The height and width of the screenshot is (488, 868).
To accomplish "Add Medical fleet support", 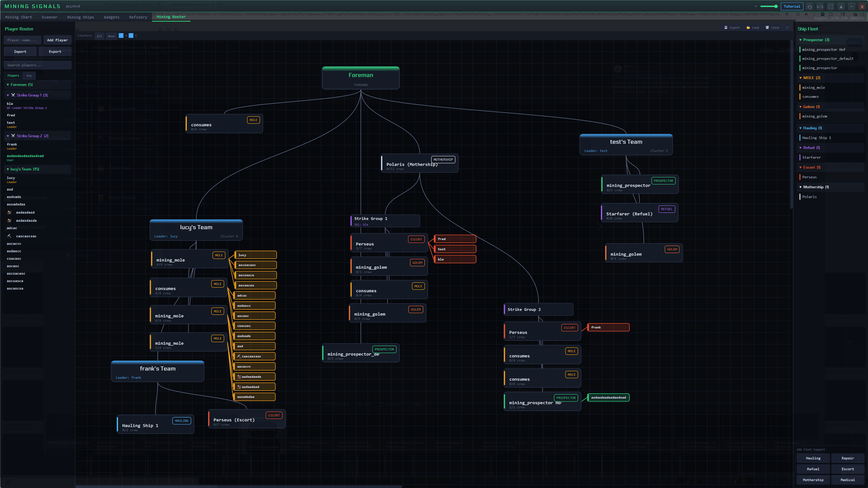I will pos(847,480).
